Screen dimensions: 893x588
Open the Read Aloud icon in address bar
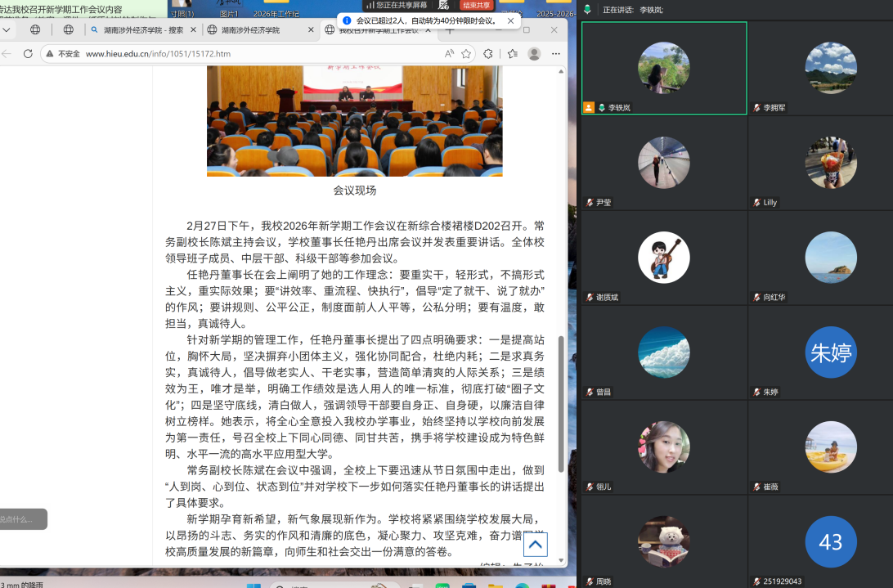click(x=449, y=54)
